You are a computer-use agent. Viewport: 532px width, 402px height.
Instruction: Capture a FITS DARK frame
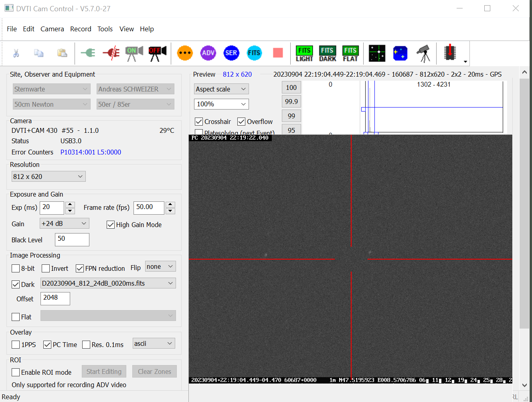click(x=328, y=53)
